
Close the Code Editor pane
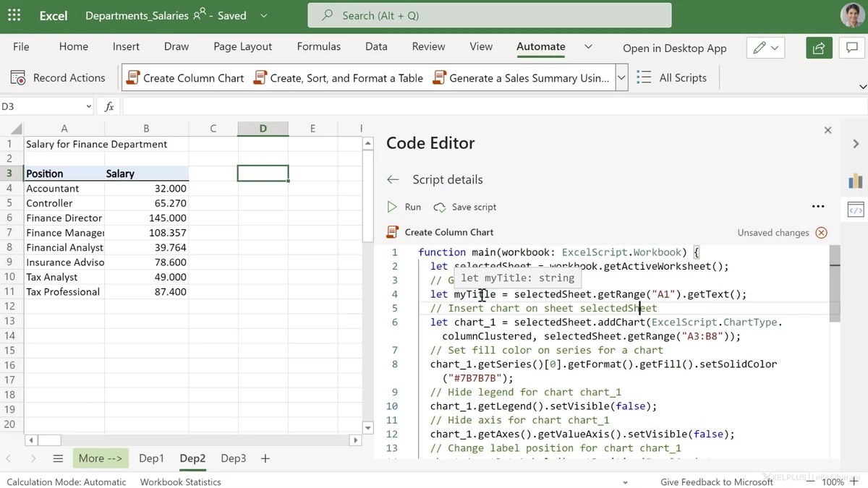click(x=827, y=130)
